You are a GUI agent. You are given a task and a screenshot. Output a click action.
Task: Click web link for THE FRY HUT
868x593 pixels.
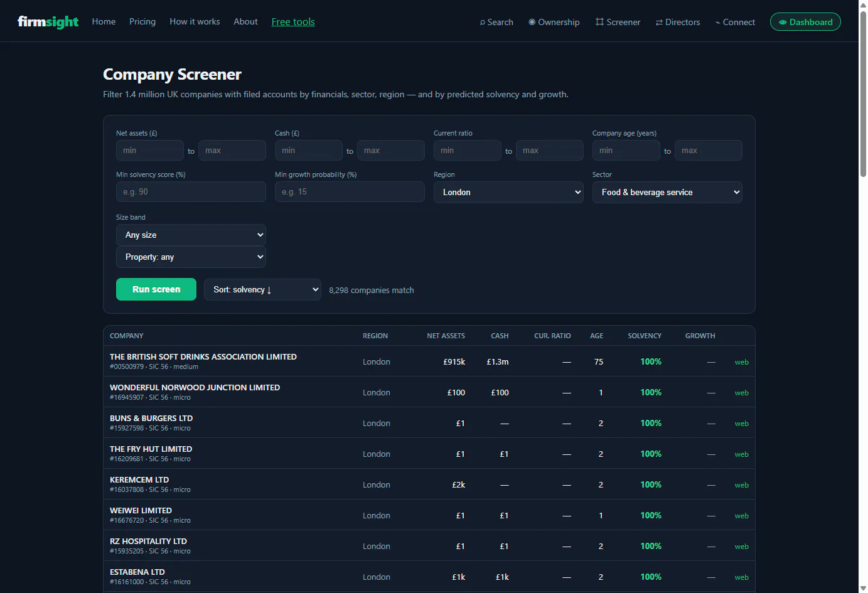pyautogui.click(x=741, y=454)
